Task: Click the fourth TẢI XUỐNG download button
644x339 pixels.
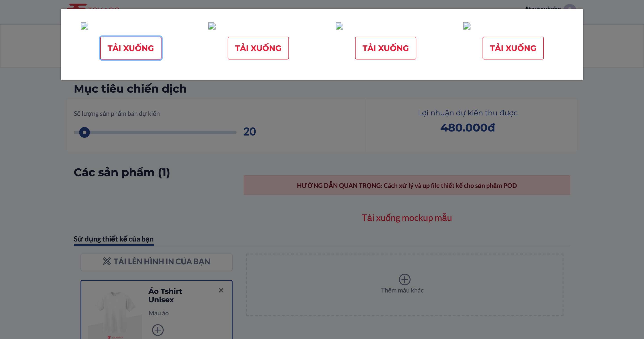Action: 513,48
